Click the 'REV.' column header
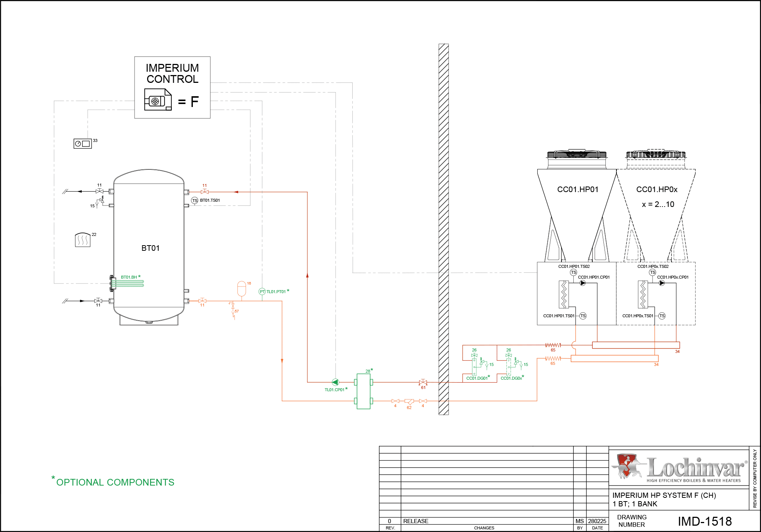Viewport: 761px width, 532px height. coord(390,528)
